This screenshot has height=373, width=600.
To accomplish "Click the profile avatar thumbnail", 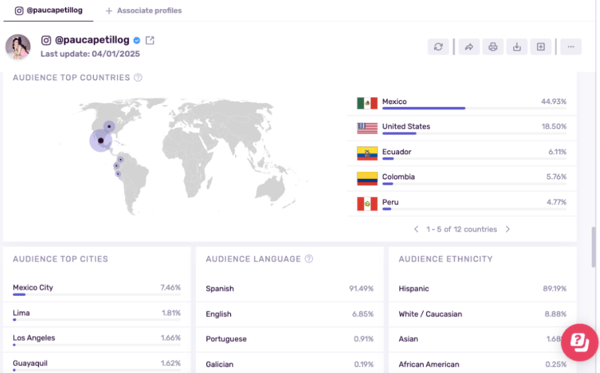I will pos(18,47).
